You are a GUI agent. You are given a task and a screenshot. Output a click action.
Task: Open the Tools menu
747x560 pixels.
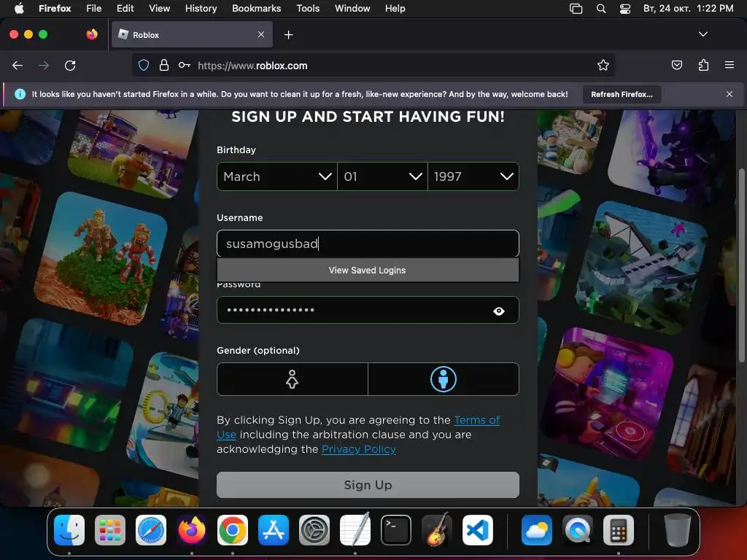tap(308, 9)
